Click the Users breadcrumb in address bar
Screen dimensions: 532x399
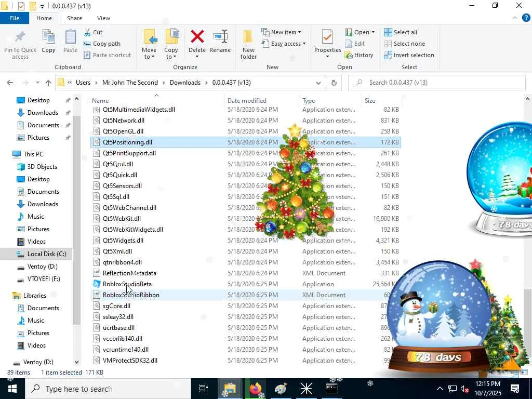pyautogui.click(x=83, y=83)
